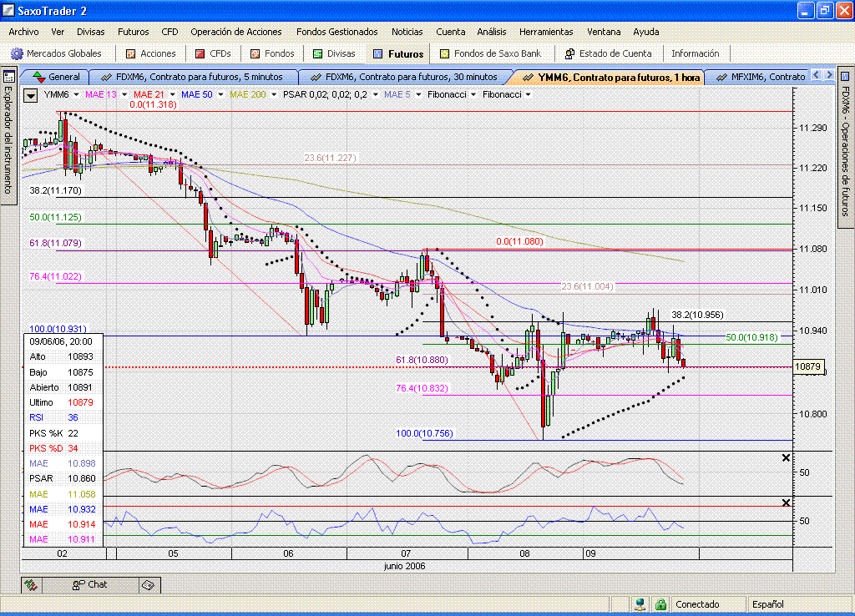Click the Información toolbar button
The image size is (855, 616).
696,53
